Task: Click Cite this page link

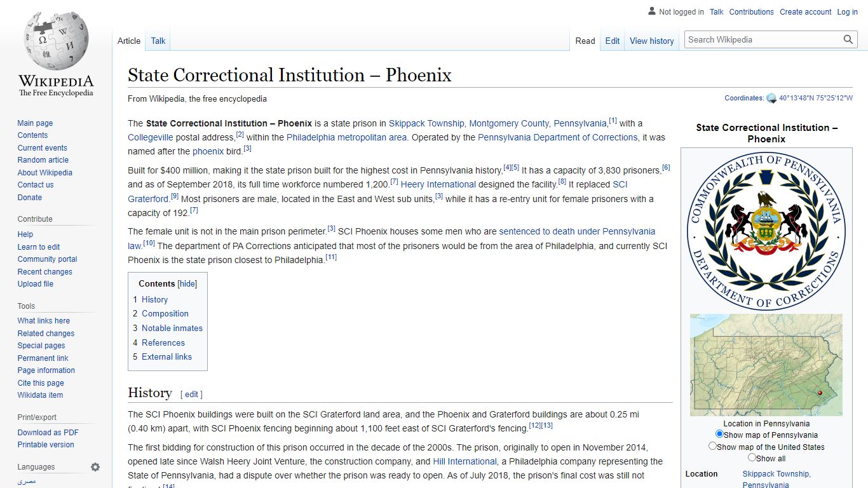Action: click(41, 383)
